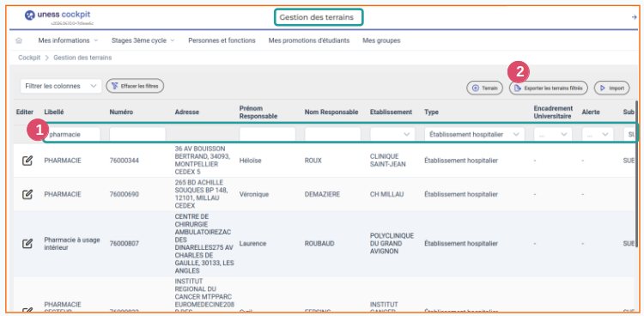Image resolution: width=644 pixels, height=316 pixels.
Task: Open the Encadrement Universitaire filter dropdown
Action: [x=552, y=134]
